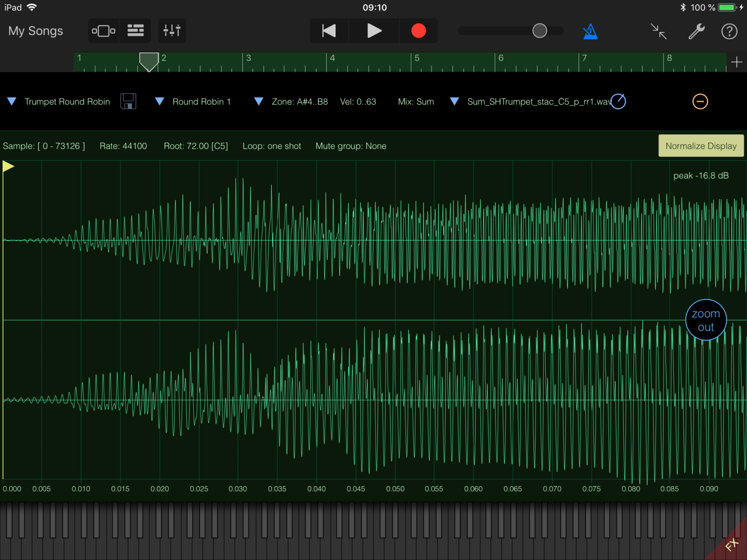This screenshot has width=747, height=560.
Task: Open the Round Robin 1 dropdown
Action: click(x=159, y=101)
